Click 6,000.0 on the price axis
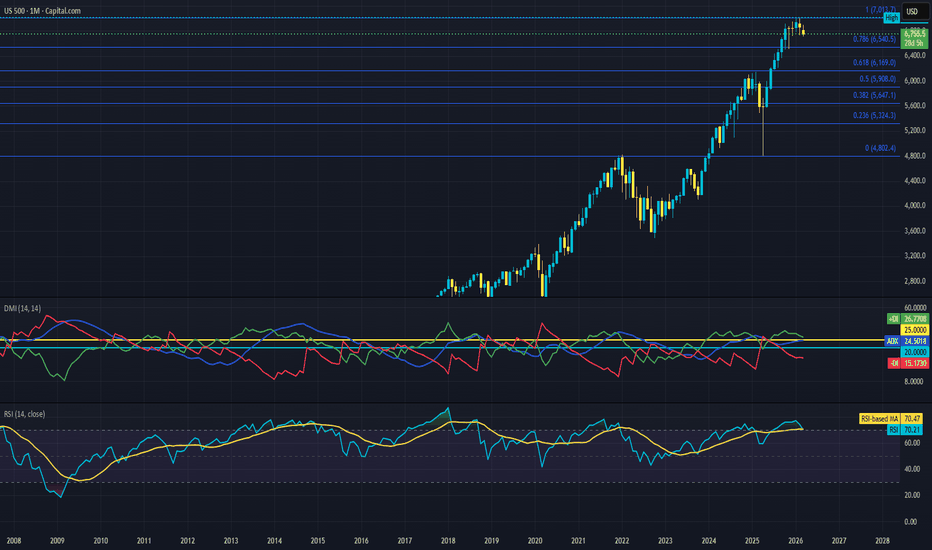 [915, 81]
